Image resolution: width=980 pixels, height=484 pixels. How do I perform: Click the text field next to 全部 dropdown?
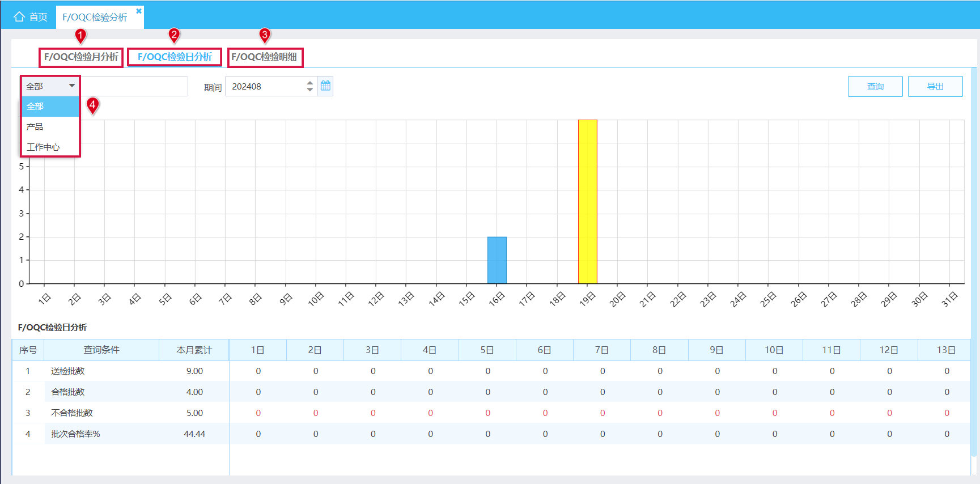coord(134,86)
